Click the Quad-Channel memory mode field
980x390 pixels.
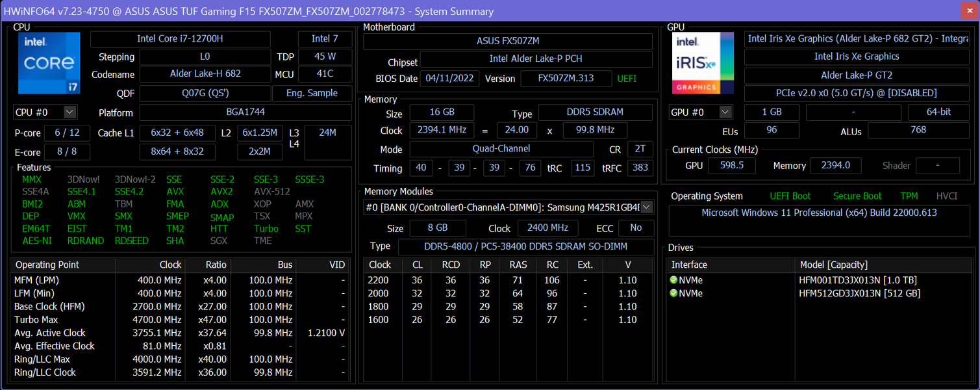click(x=501, y=149)
